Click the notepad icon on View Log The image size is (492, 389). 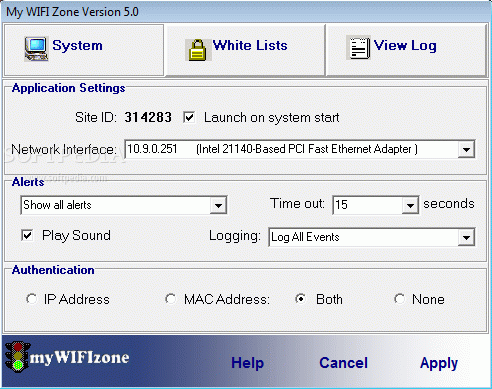359,48
